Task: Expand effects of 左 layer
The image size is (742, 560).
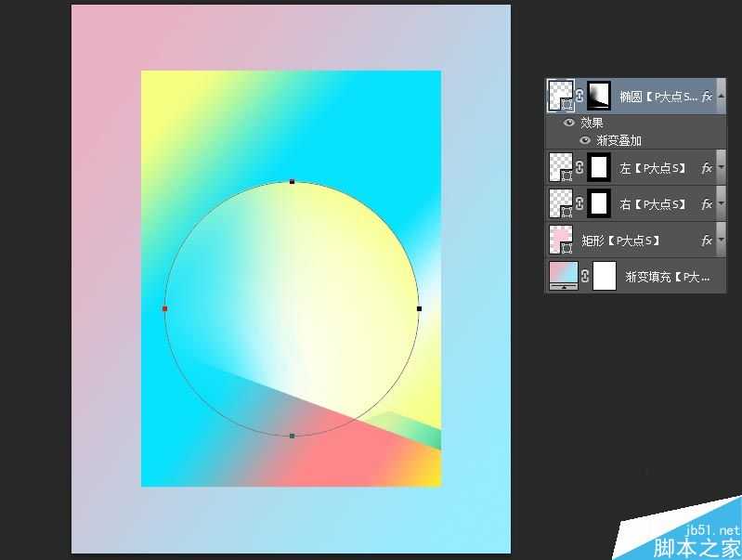Action: tap(722, 167)
